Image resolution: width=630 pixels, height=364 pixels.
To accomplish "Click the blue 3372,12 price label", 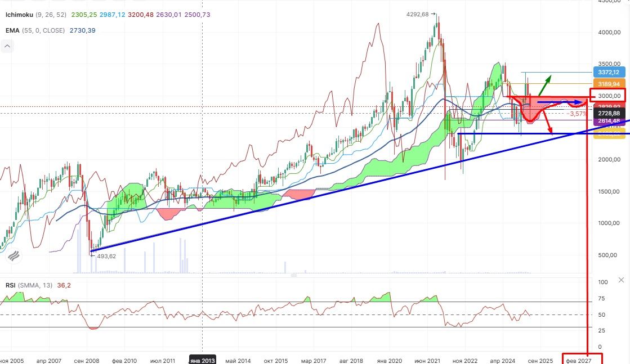I will (x=609, y=73).
